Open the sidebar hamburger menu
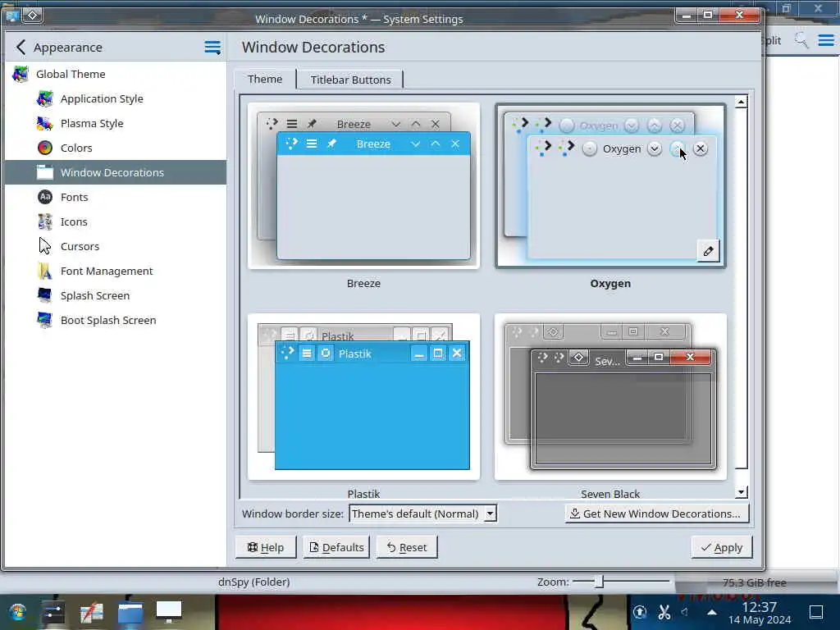This screenshot has width=840, height=630. point(212,47)
